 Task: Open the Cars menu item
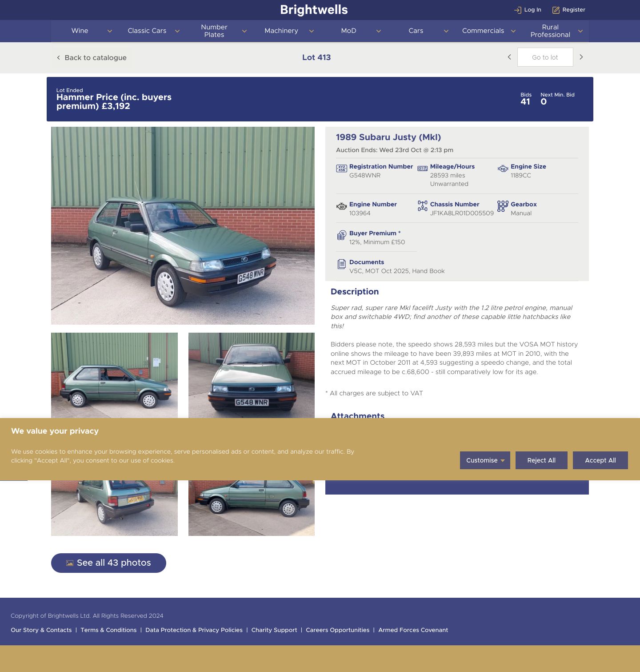(x=416, y=31)
